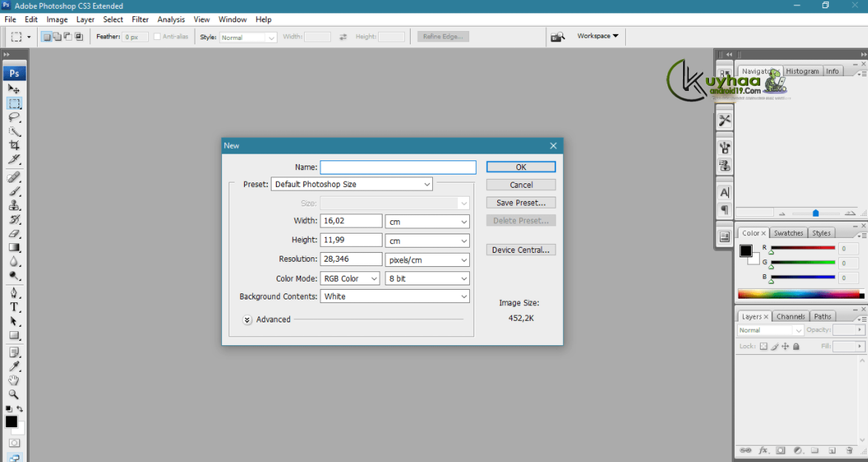Select the Crop tool

[14, 145]
